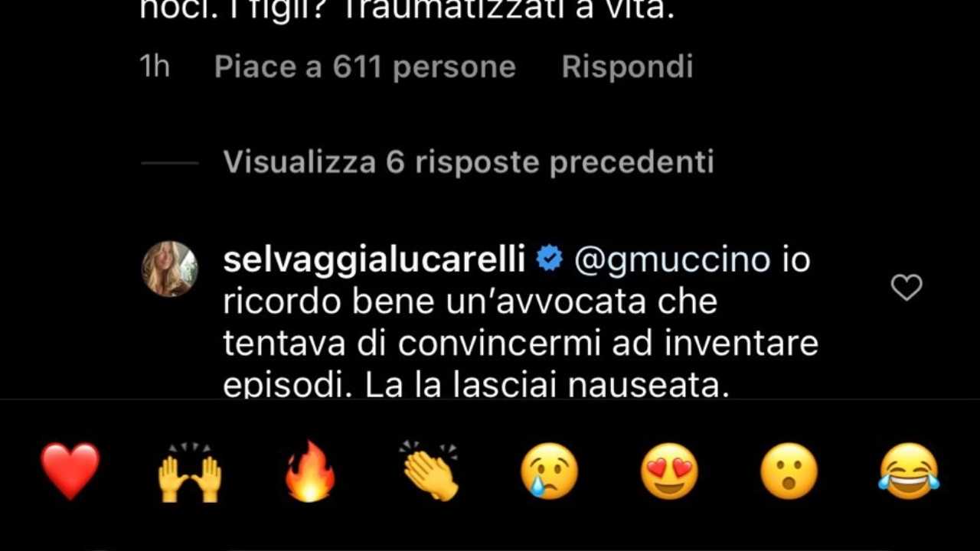The height and width of the screenshot is (551, 980).
Task: Open the 'Piace a 611 persone' likes list
Action: coord(364,67)
